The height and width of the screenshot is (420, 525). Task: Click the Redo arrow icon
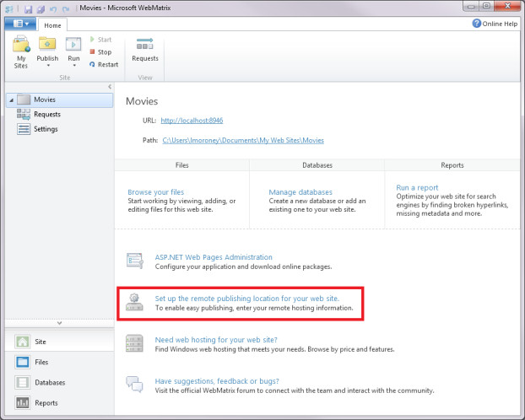[x=66, y=8]
